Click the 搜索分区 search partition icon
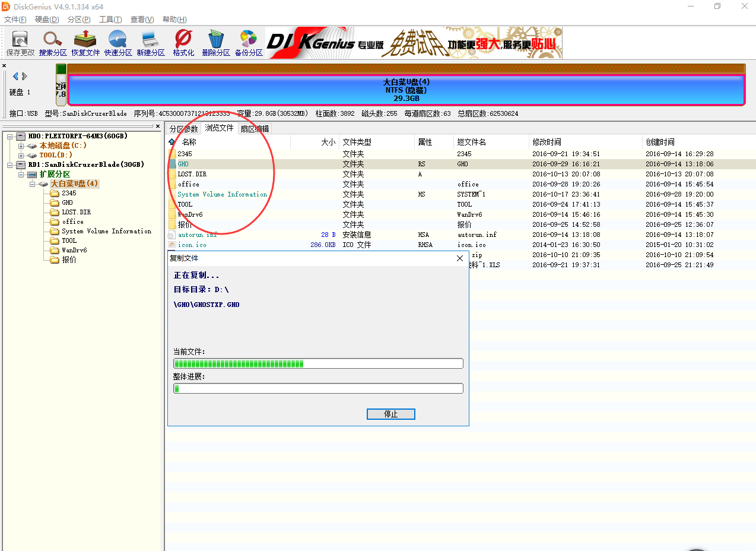Viewport: 756px width, 551px height. pyautogui.click(x=53, y=43)
